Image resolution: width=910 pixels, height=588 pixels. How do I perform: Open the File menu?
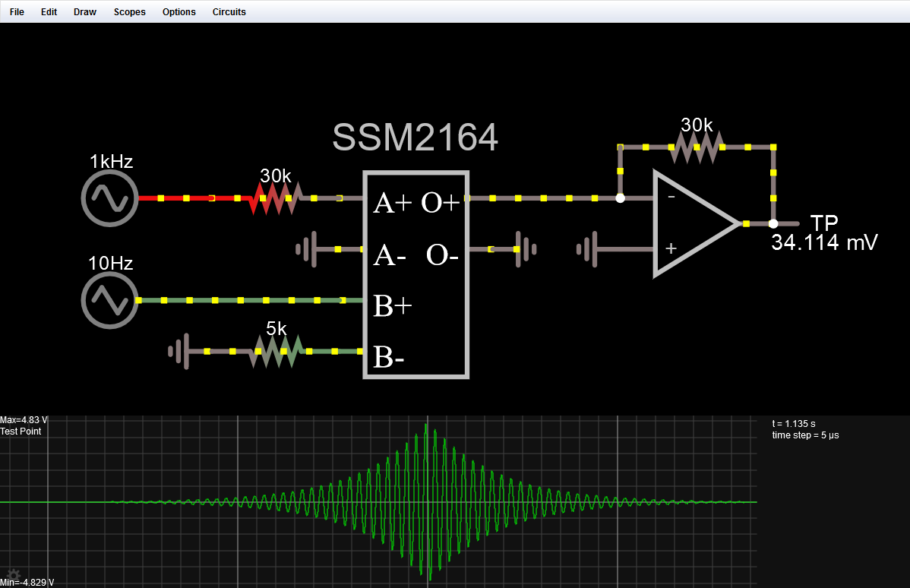click(x=16, y=11)
